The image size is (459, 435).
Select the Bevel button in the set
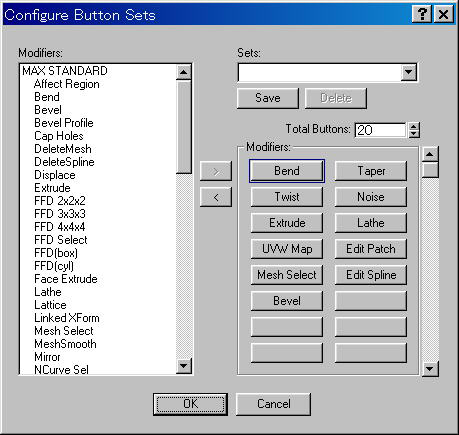(287, 301)
